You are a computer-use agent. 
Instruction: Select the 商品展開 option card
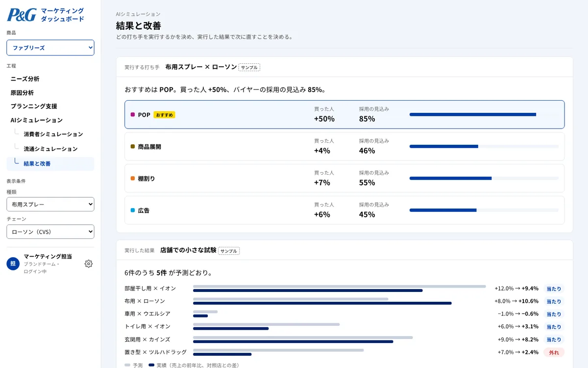click(x=344, y=146)
